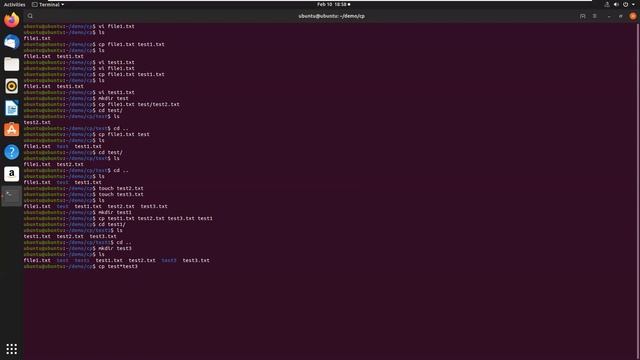Launch LibreOffice Writer from the dock
640x360 pixels.
click(x=11, y=108)
